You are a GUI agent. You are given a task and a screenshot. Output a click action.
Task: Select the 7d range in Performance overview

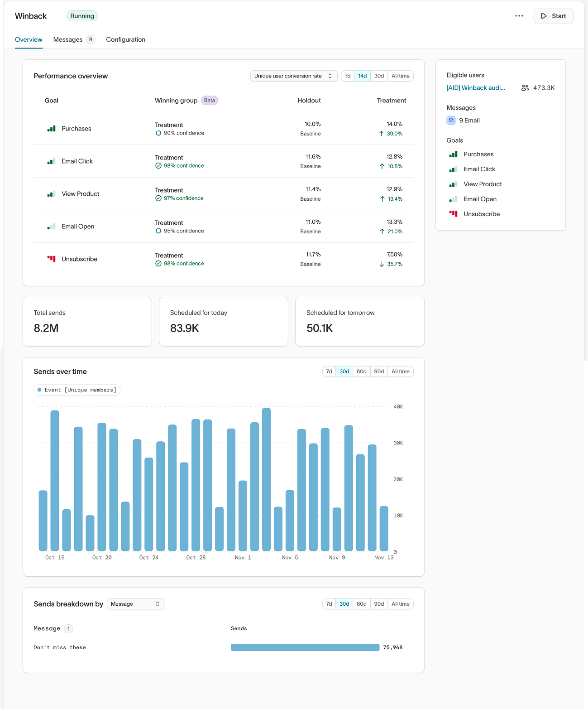coord(348,76)
